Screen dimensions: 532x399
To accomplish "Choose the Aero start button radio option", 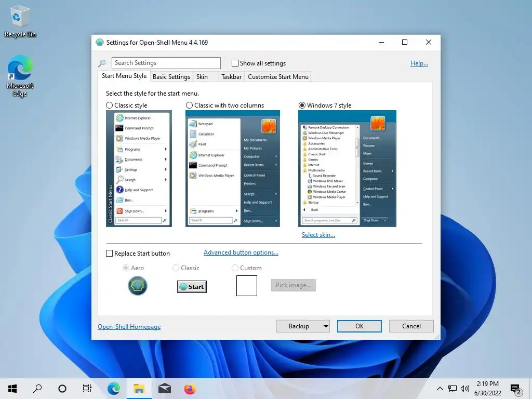I will tap(126, 268).
